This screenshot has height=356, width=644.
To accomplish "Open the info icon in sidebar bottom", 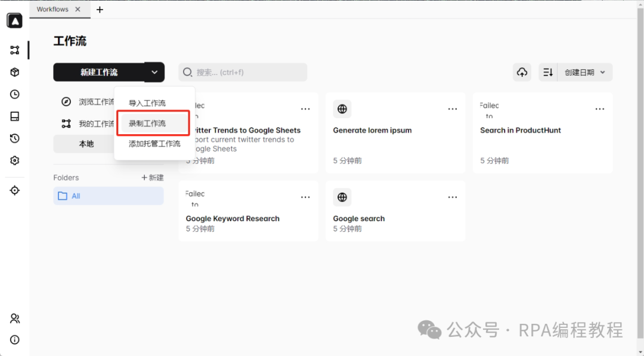I will 15,340.
